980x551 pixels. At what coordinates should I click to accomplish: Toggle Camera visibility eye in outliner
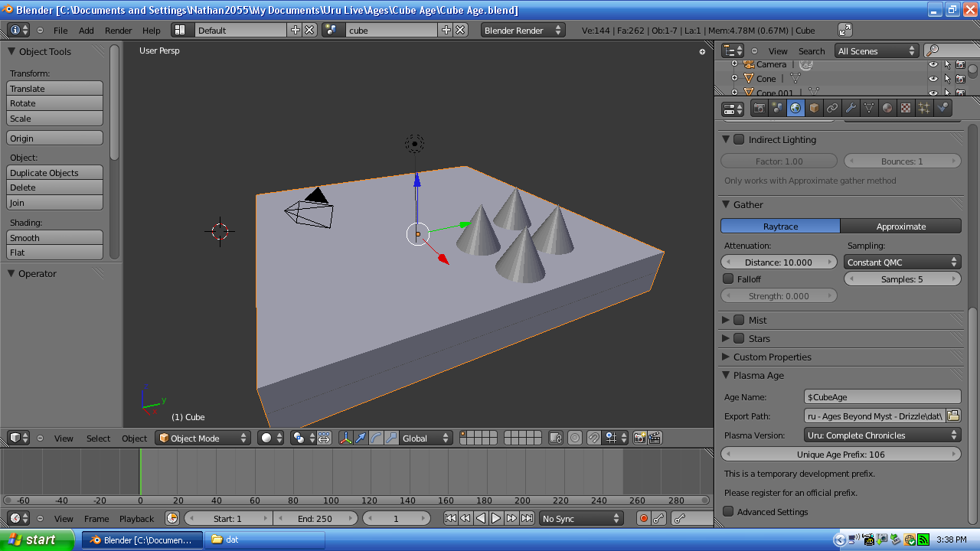(x=933, y=64)
